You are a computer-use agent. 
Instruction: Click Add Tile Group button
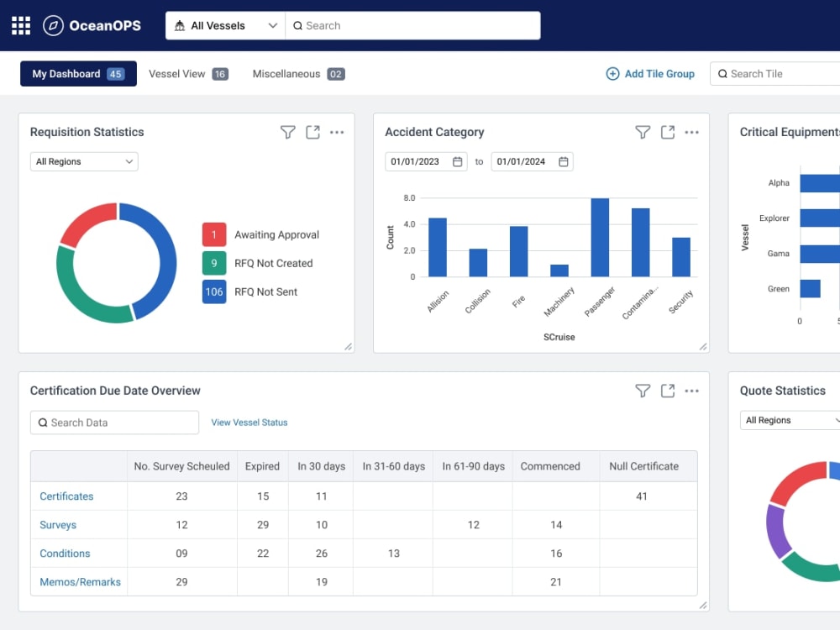[x=650, y=74]
